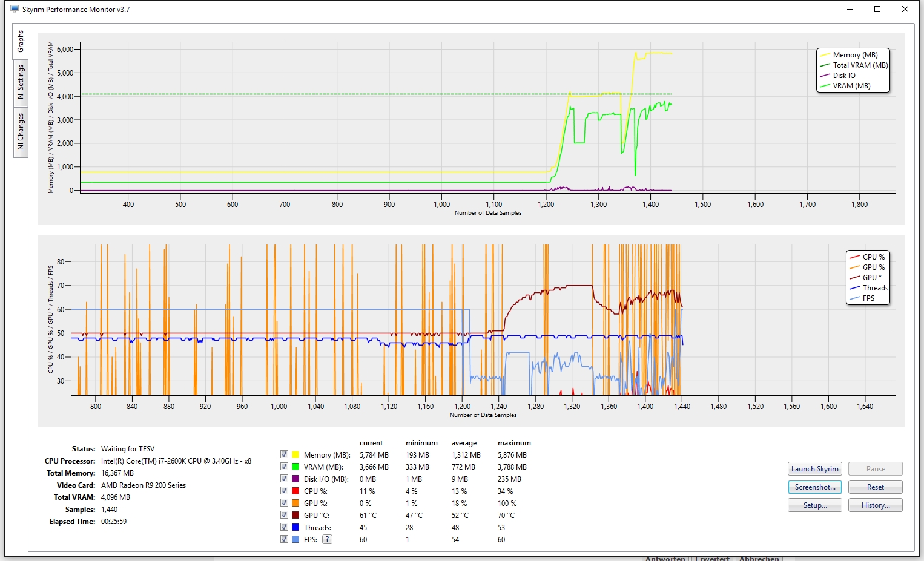Toggle the Disk I/O (MB) checkbox

pyautogui.click(x=284, y=479)
